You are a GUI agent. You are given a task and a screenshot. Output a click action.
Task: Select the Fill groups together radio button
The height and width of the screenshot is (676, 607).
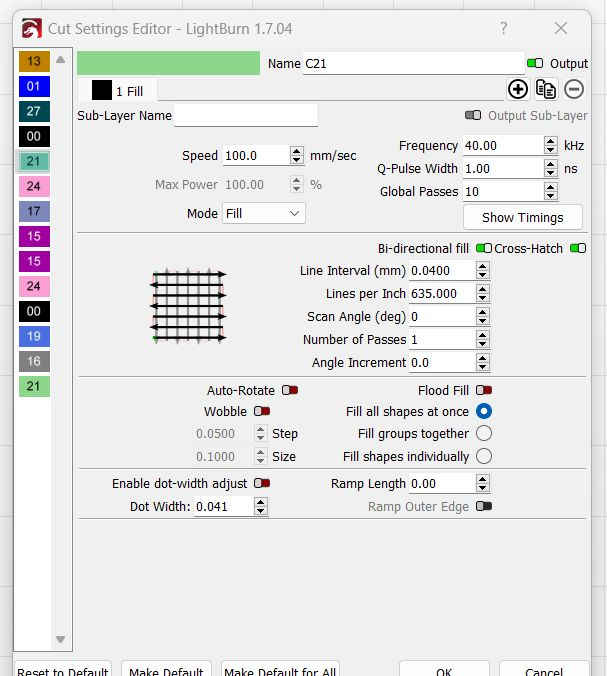click(x=484, y=433)
